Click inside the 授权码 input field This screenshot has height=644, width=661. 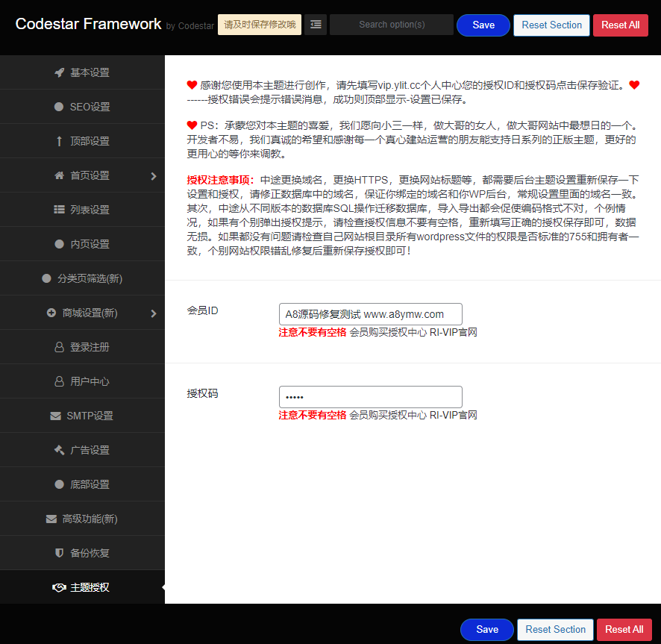pyautogui.click(x=370, y=396)
